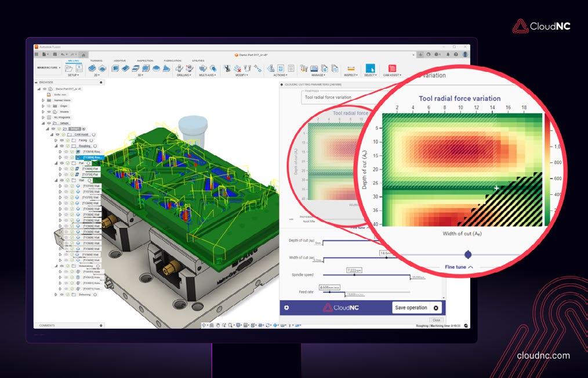Select the second 2D pocket icon

click(102, 68)
